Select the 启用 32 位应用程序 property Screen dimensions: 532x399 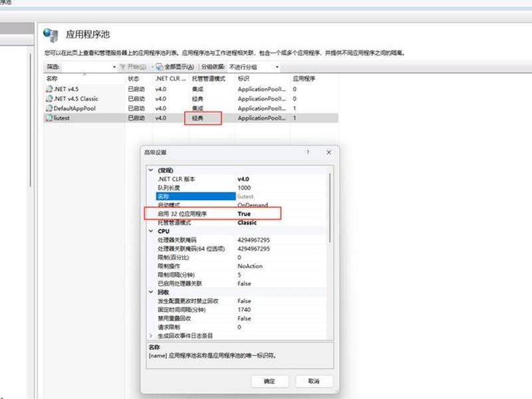[182, 213]
